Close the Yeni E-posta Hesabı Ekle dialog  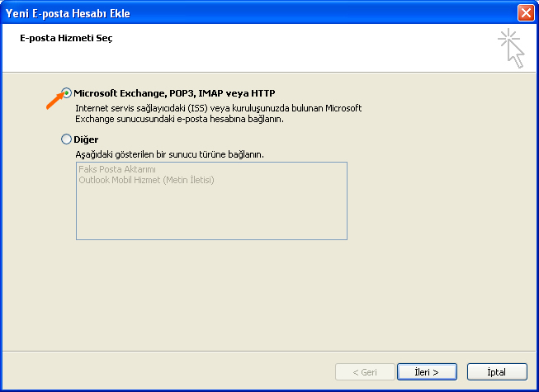click(x=526, y=13)
